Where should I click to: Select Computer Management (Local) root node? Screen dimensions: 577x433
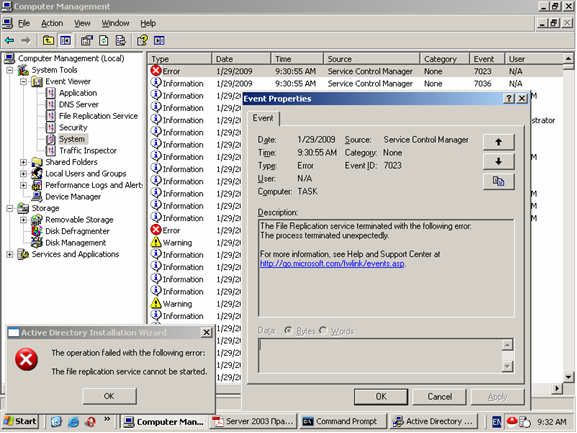coord(71,58)
